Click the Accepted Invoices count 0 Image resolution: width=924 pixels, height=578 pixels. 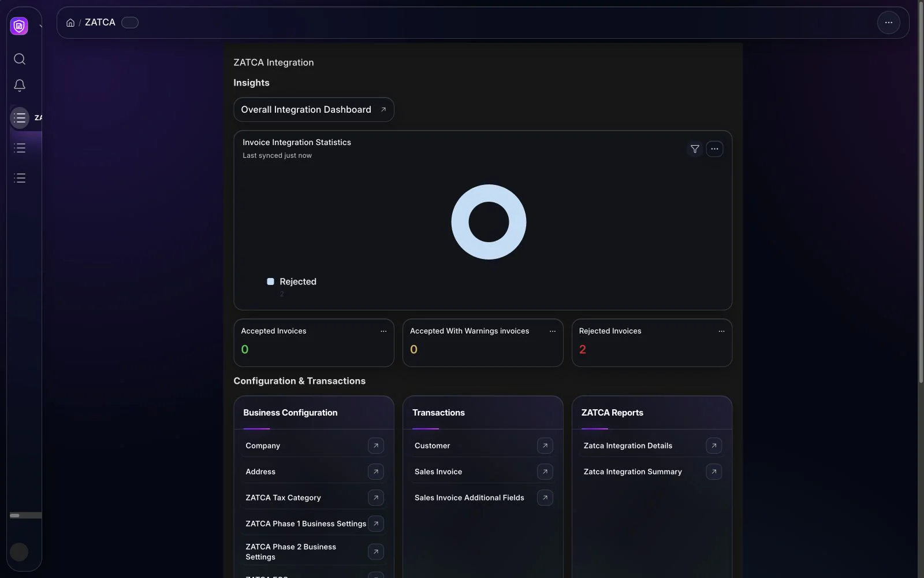(245, 350)
